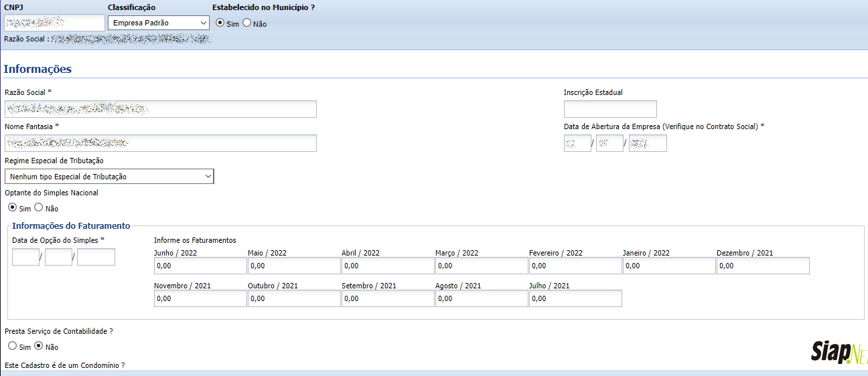Select the Julho / 2021 faturamento field

click(575, 298)
